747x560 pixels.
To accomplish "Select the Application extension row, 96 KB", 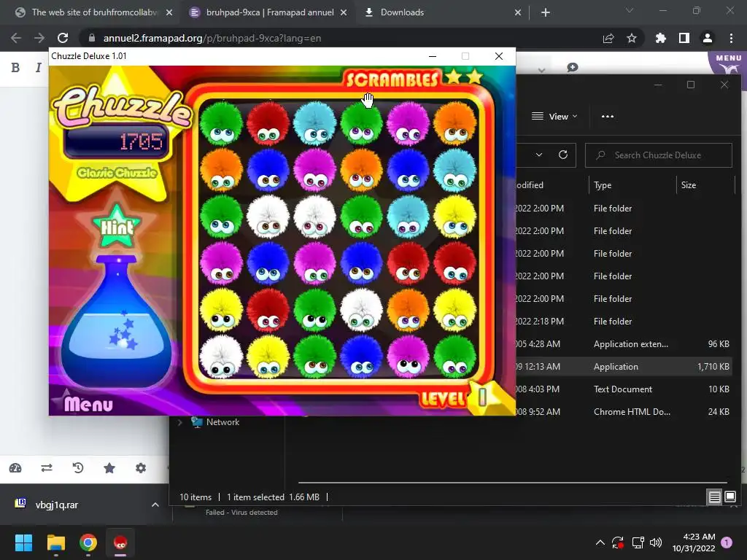I will pos(624,344).
